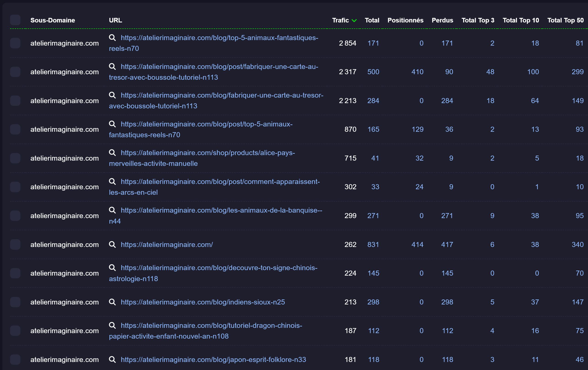The image size is (588, 370).
Task: Click the Positionnés column header
Action: pyautogui.click(x=405, y=20)
